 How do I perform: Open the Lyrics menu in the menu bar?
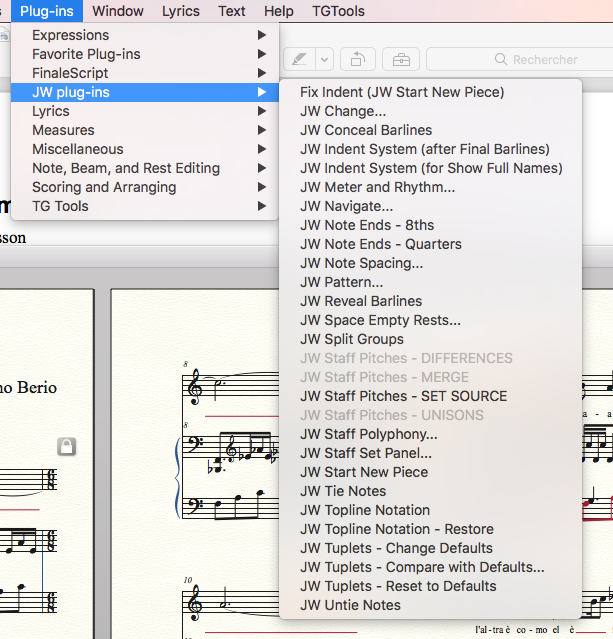click(181, 11)
